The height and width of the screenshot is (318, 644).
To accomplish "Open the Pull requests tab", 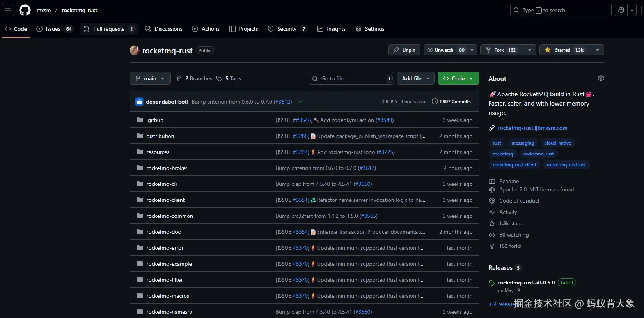I will click(109, 29).
